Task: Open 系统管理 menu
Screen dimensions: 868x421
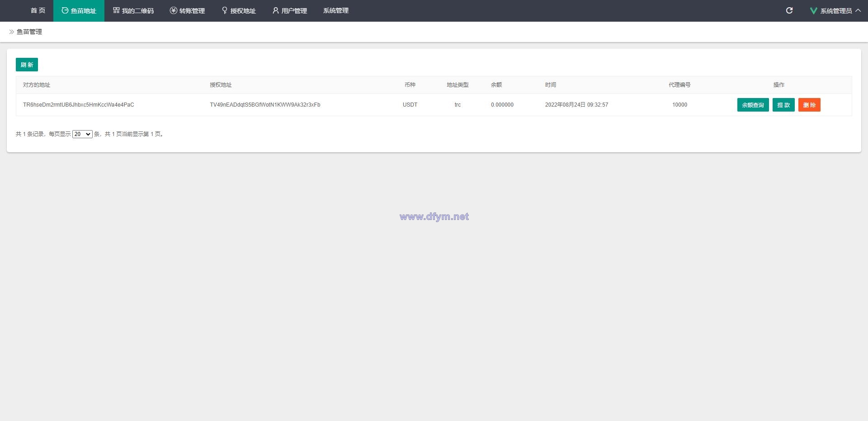Action: (336, 10)
